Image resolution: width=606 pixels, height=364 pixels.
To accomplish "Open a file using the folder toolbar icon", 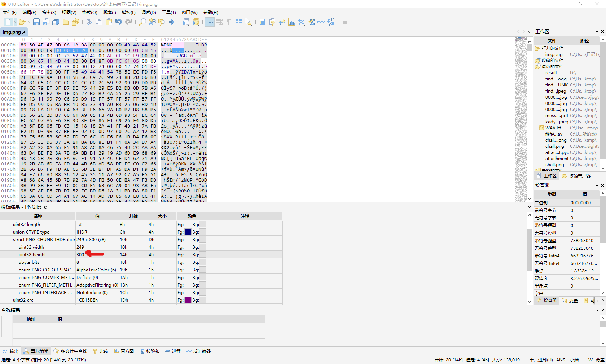I will 22,22.
